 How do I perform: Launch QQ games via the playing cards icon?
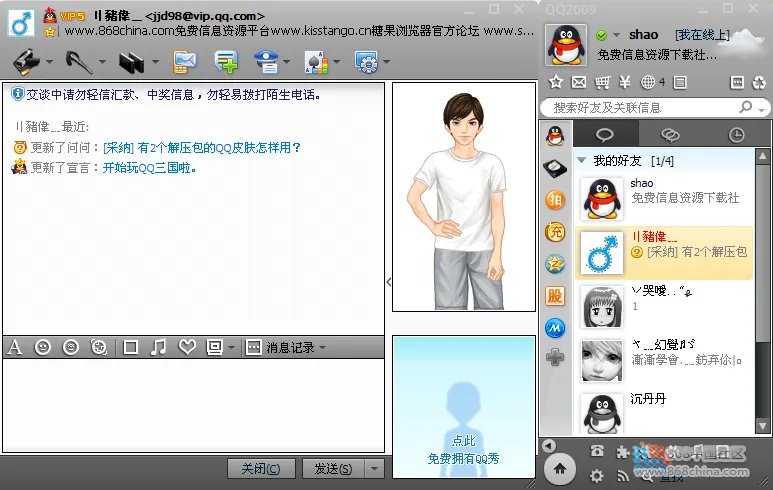coord(317,62)
